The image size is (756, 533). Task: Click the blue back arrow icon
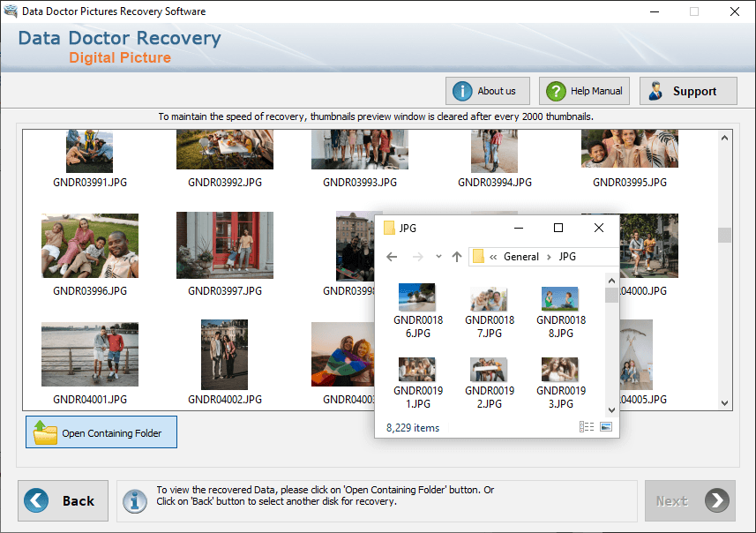pyautogui.click(x=36, y=500)
